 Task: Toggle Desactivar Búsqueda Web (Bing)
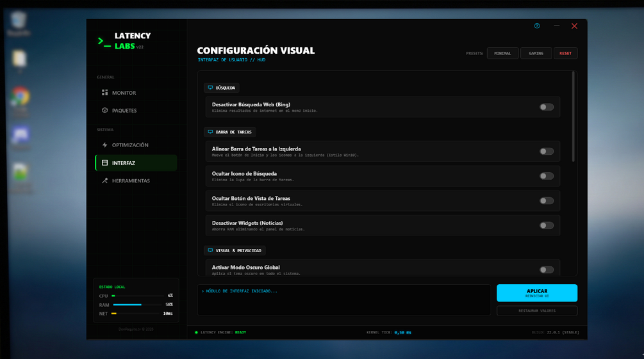tap(547, 107)
